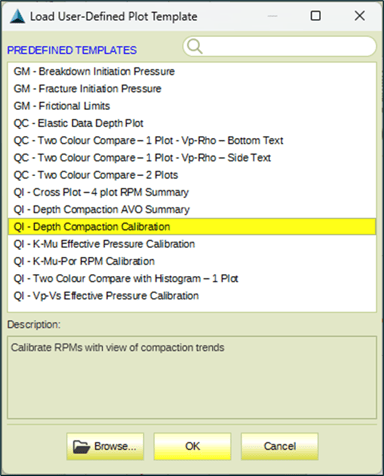Select Vp-Rho Side Text two colour template
The height and width of the screenshot is (476, 384).
click(192, 158)
